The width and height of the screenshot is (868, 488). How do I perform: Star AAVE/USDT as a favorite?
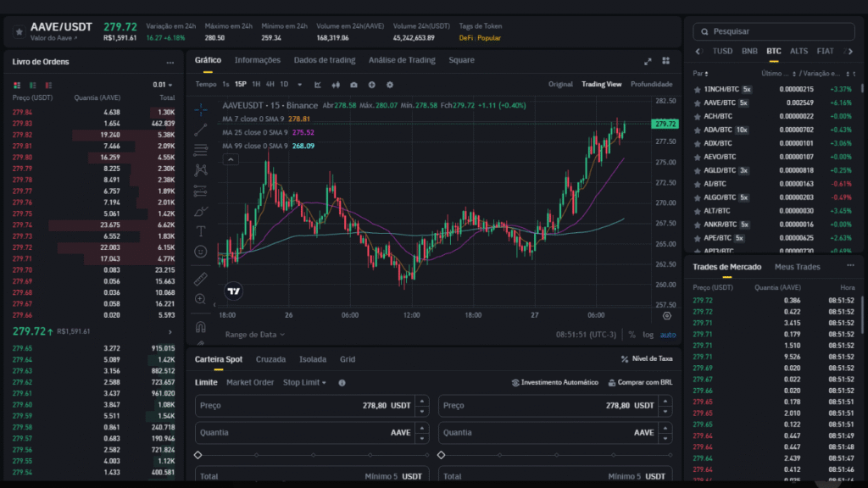pos(19,31)
